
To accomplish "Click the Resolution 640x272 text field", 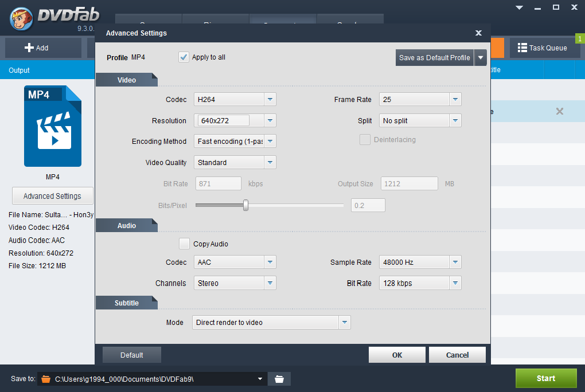I will click(x=224, y=120).
